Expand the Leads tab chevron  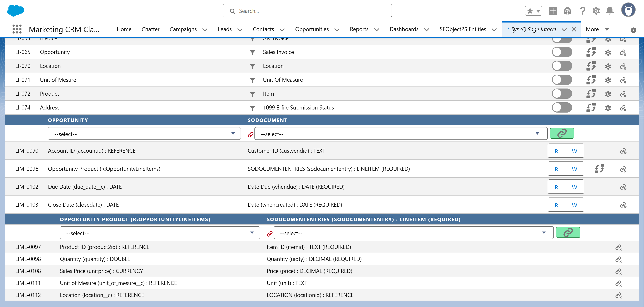(240, 30)
